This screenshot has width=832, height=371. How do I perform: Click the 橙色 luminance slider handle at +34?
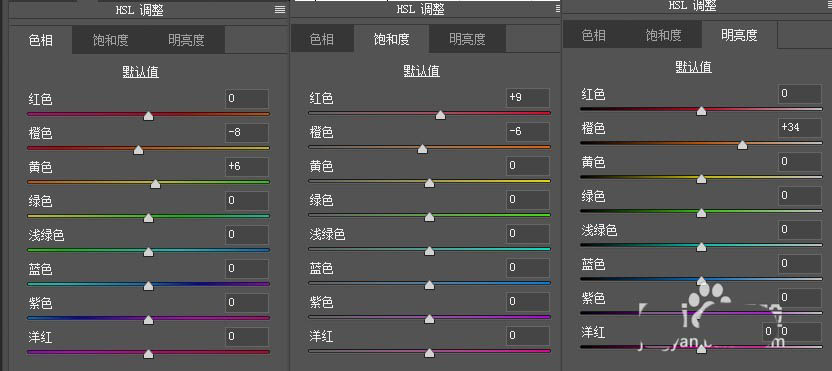(x=742, y=145)
